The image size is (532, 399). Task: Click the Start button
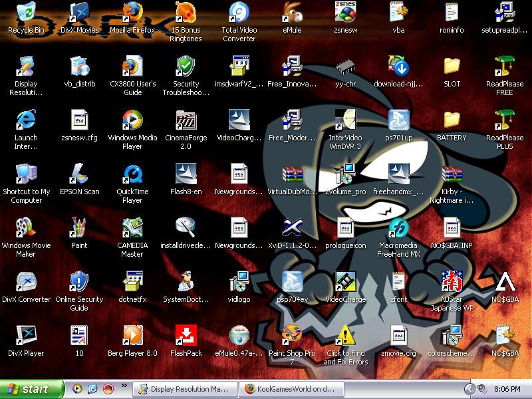[31, 389]
